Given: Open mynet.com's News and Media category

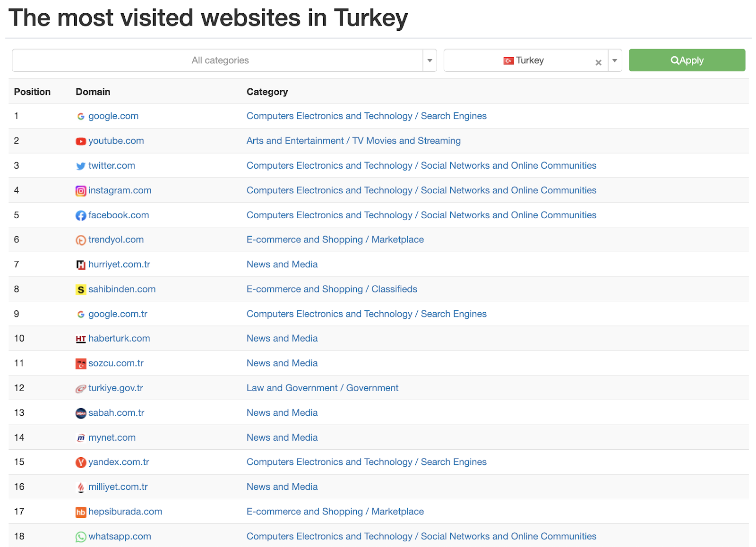Looking at the screenshot, I should (x=282, y=438).
